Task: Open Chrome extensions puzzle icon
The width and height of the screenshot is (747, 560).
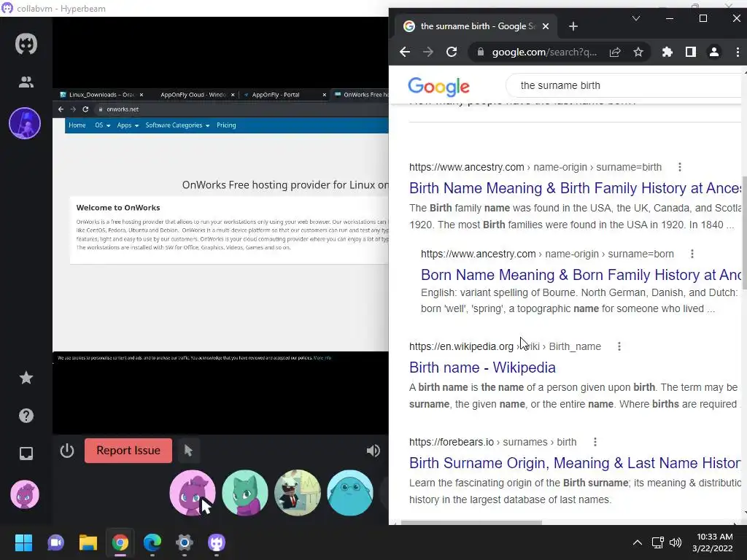Action: point(667,52)
